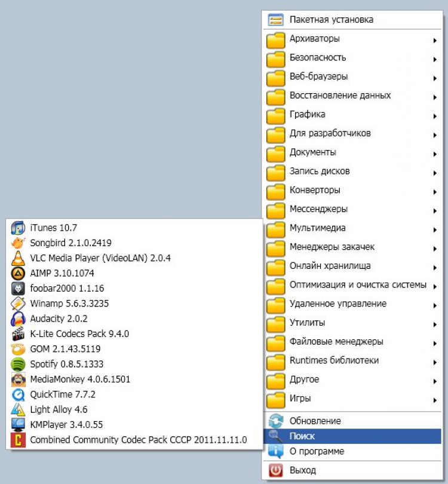Click the K-Lite Codecs clapperboard icon
The image size is (448, 484).
tap(18, 333)
